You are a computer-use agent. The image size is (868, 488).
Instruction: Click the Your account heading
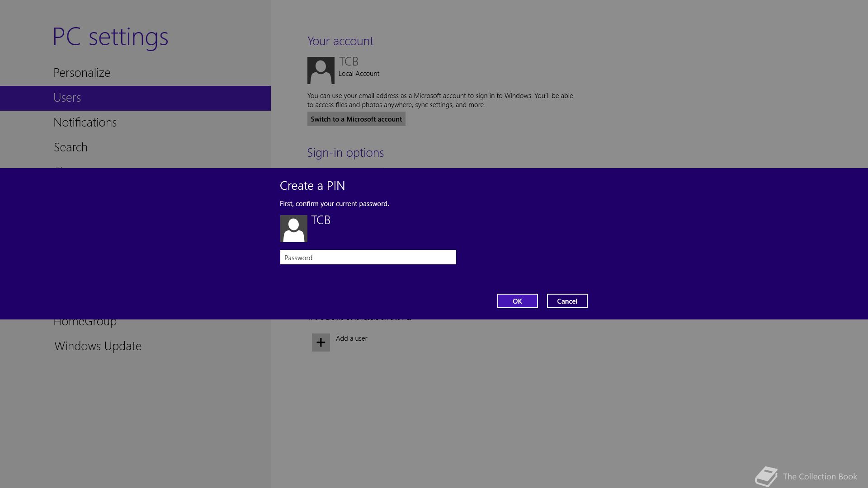340,41
